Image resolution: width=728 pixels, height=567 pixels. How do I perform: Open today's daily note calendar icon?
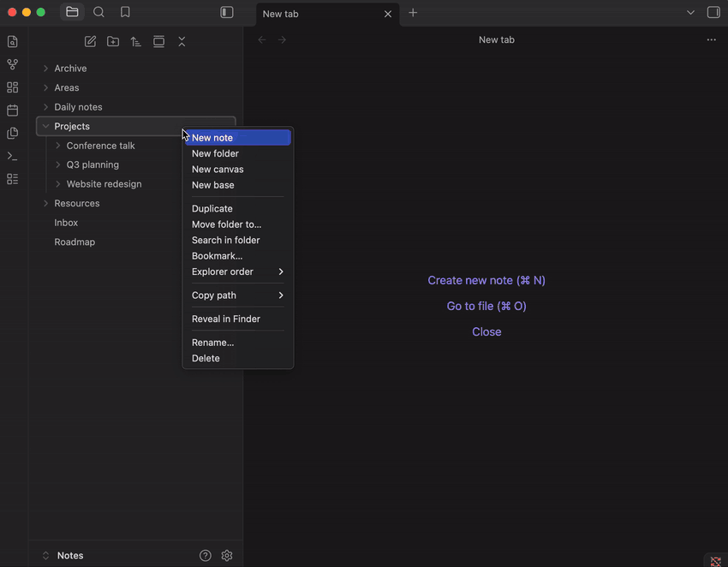pyautogui.click(x=13, y=110)
